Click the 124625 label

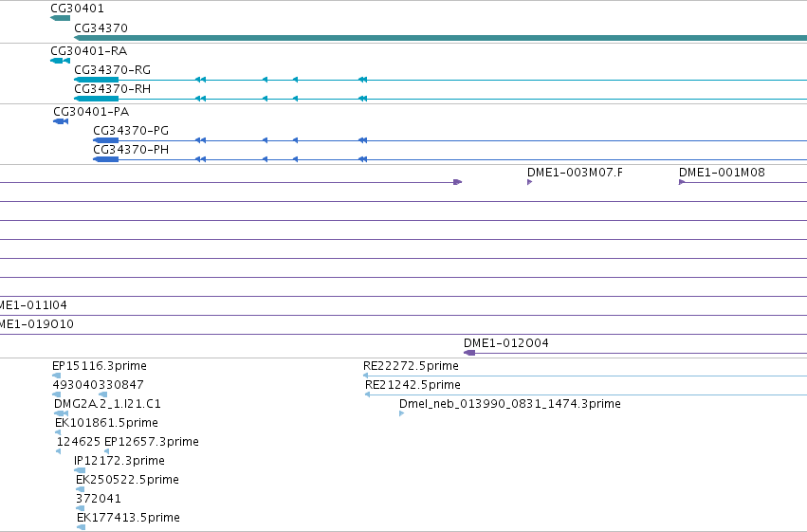pos(78,442)
